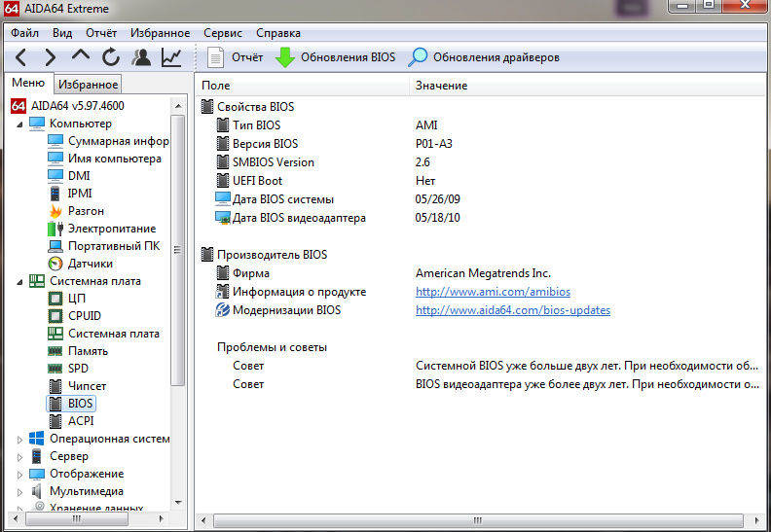Expand the Мультимедиа tree branch
The width and height of the screenshot is (771, 532).
[x=19, y=492]
